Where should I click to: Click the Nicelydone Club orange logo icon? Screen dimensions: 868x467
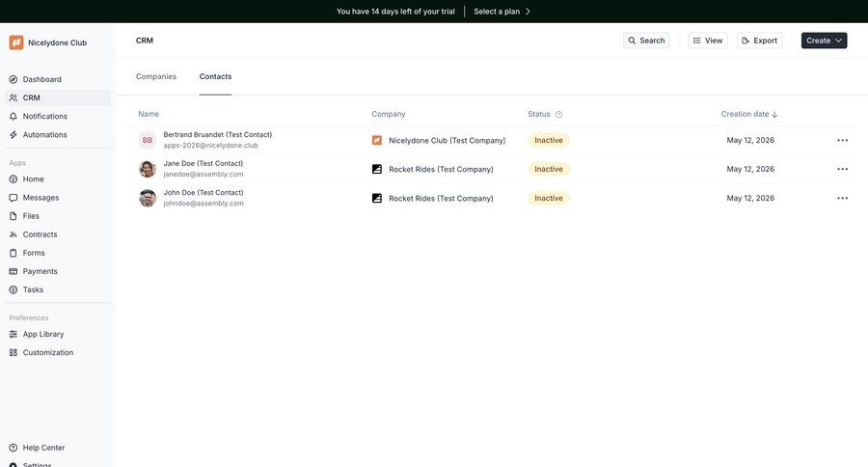coord(16,42)
